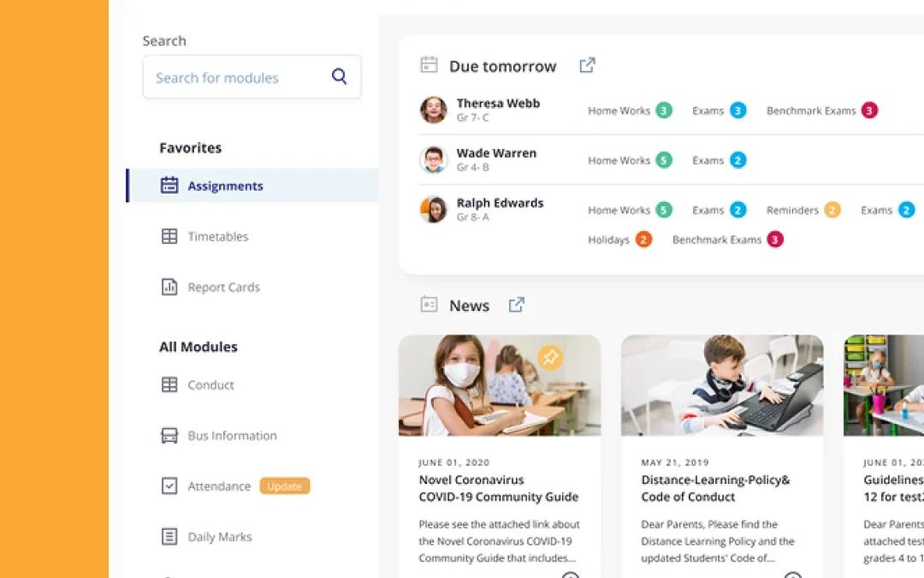
Task: Click the Bus Information bus icon
Action: click(x=169, y=435)
